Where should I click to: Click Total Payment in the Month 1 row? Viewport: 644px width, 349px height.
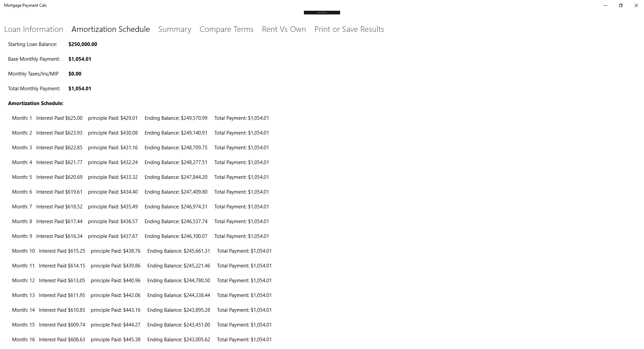click(x=242, y=118)
